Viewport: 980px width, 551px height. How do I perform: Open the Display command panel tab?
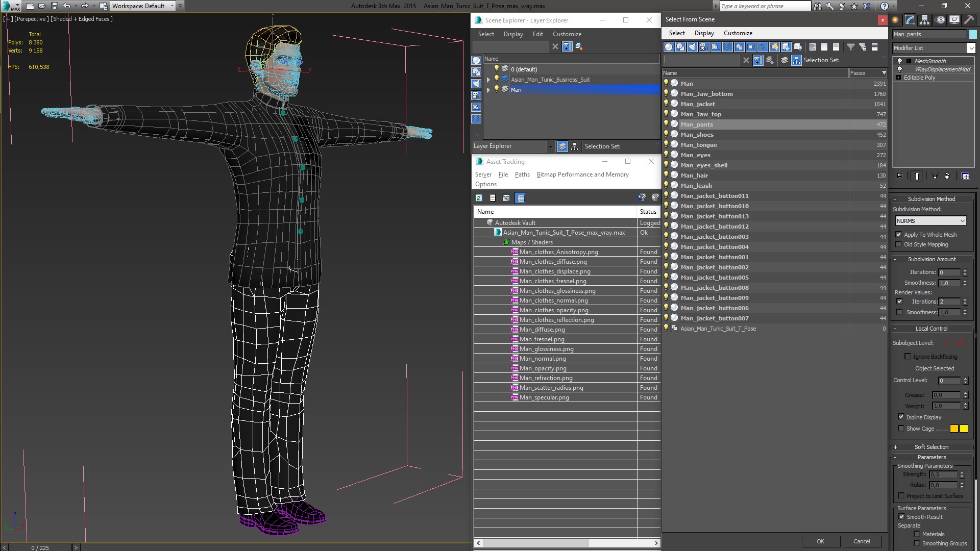tap(954, 20)
